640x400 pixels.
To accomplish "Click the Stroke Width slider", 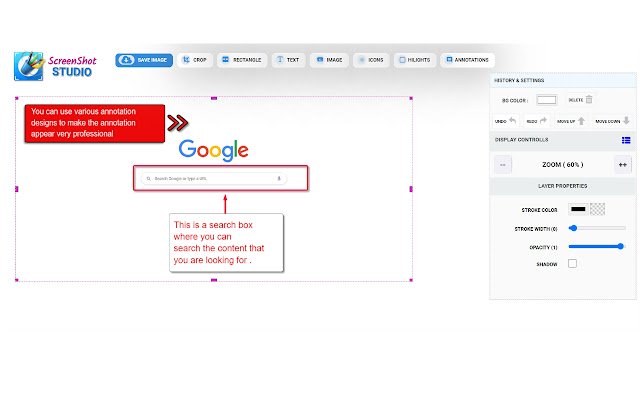I will pos(597,228).
